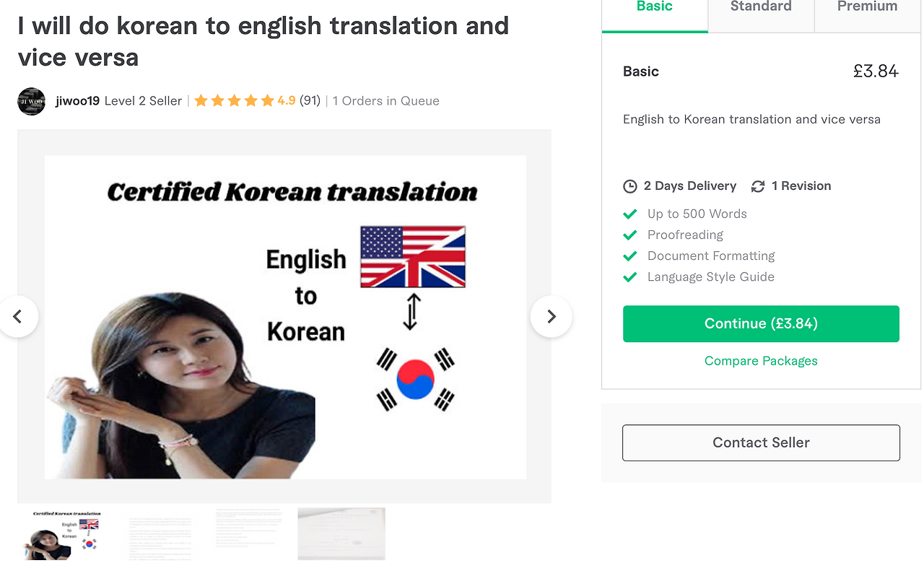Viewport: 924px width, 576px height.
Task: Click the fifth gold rating star
Action: [x=267, y=101]
